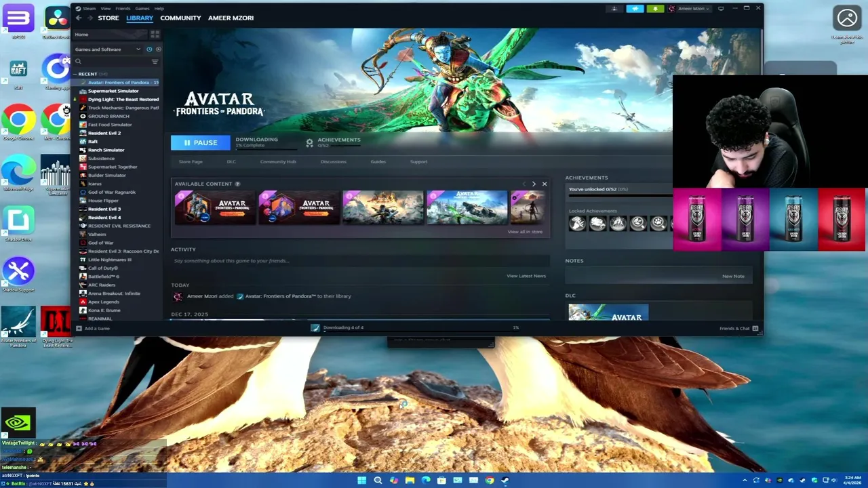Open the Help menu
This screenshot has height=488, width=868.
click(159, 9)
